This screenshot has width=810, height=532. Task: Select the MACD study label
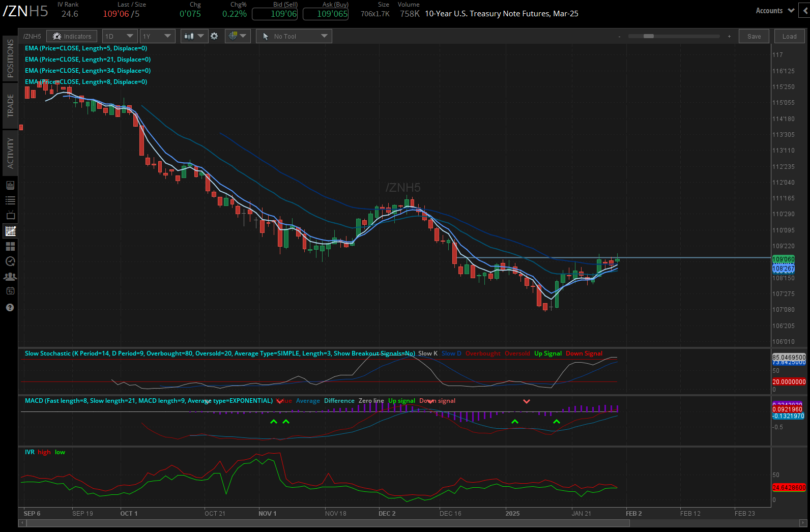click(x=149, y=401)
